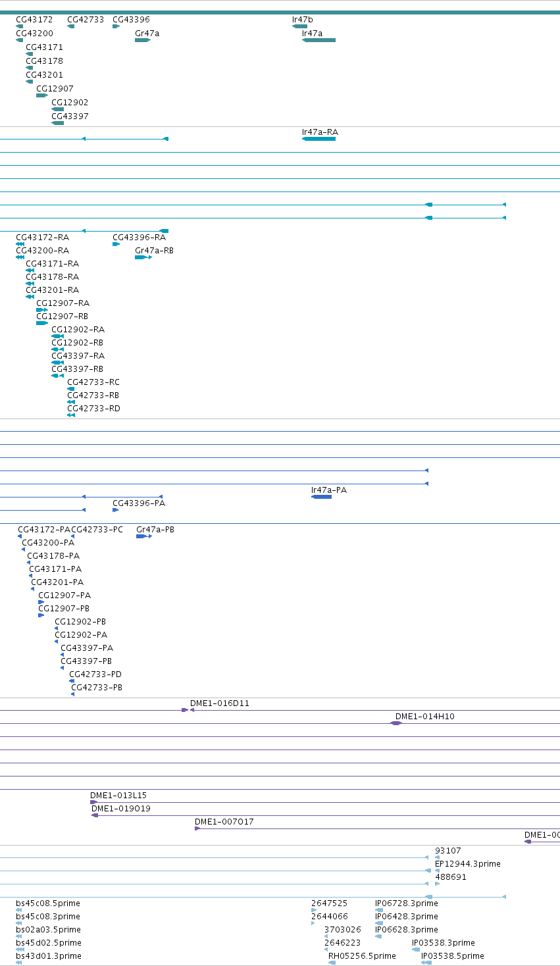Click the CG43201 gene label
This screenshot has height=966, width=560.
[45, 75]
